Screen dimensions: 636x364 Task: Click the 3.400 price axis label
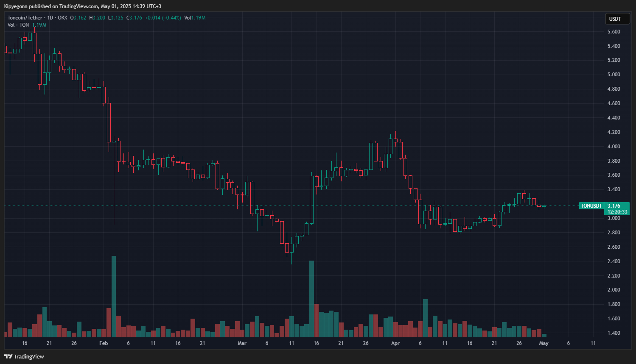pyautogui.click(x=614, y=189)
